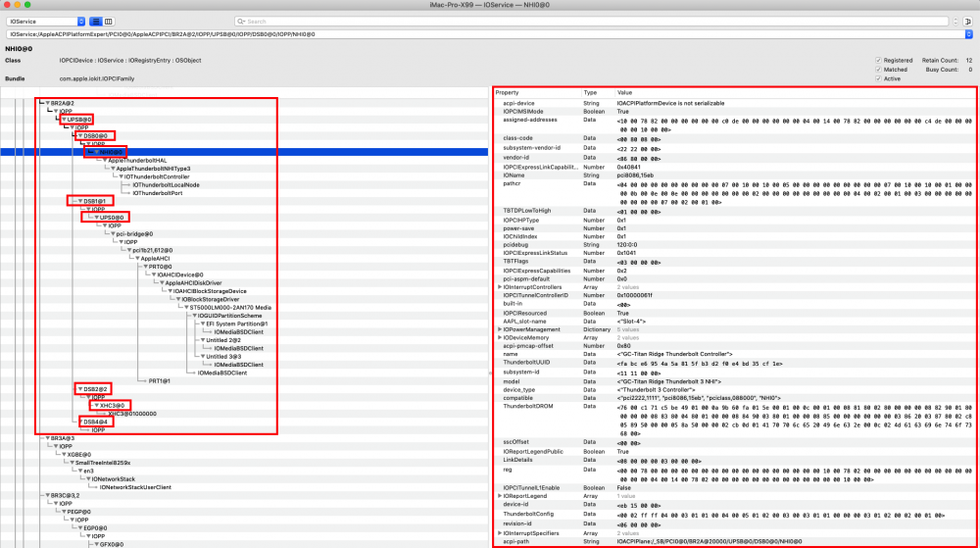
Task: Select the IOThunderboltPort entry
Action: [x=157, y=193]
